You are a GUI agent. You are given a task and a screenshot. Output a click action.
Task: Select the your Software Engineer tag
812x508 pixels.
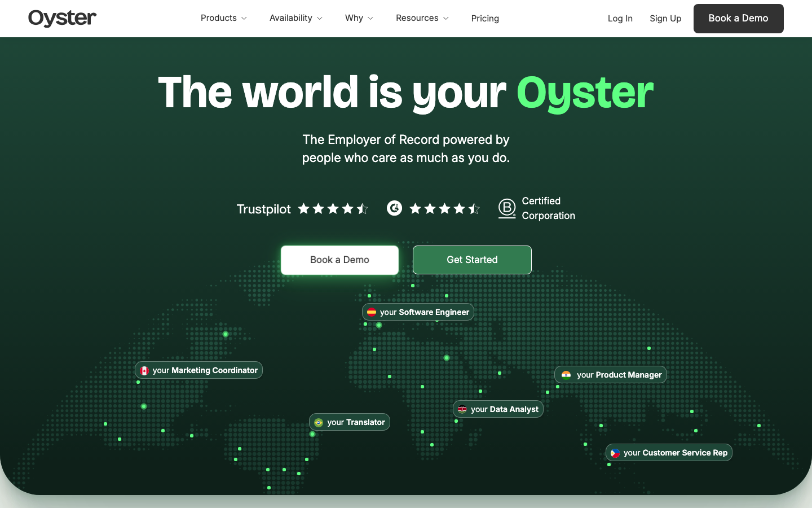(418, 312)
